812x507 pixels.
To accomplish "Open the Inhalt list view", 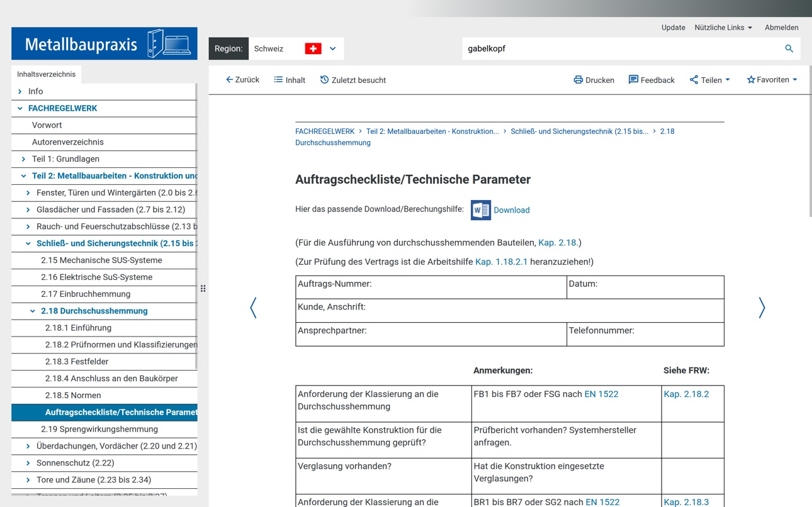I will pyautogui.click(x=290, y=80).
